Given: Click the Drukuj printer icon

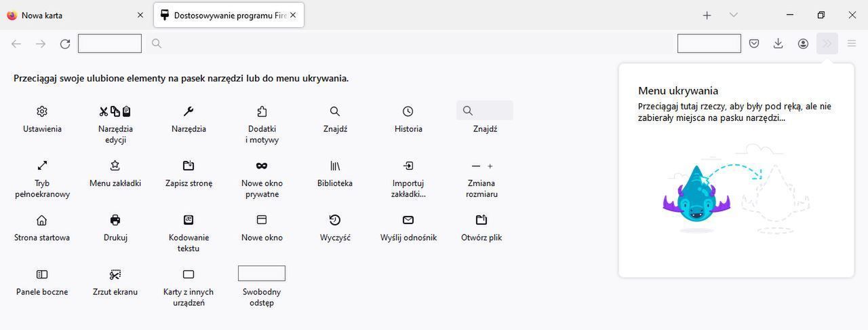Looking at the screenshot, I should coord(115,220).
